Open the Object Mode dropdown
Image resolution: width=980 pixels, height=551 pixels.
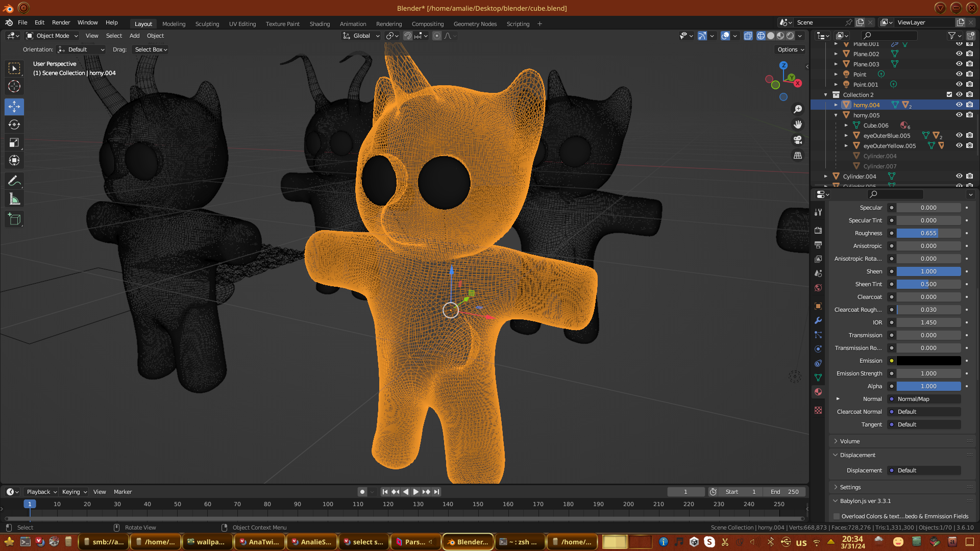52,36
